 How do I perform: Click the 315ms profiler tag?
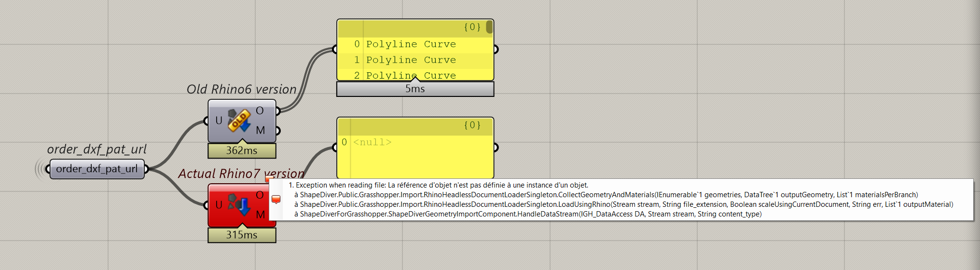242,235
